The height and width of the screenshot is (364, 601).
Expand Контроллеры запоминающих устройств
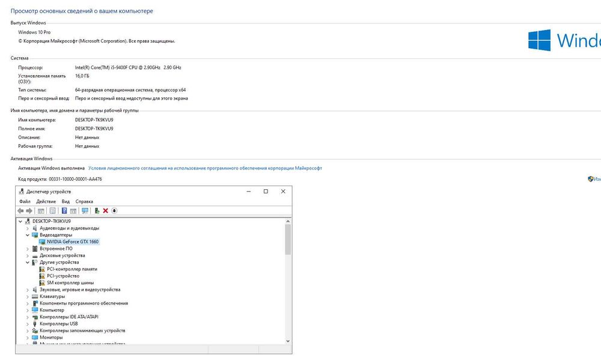point(27,331)
